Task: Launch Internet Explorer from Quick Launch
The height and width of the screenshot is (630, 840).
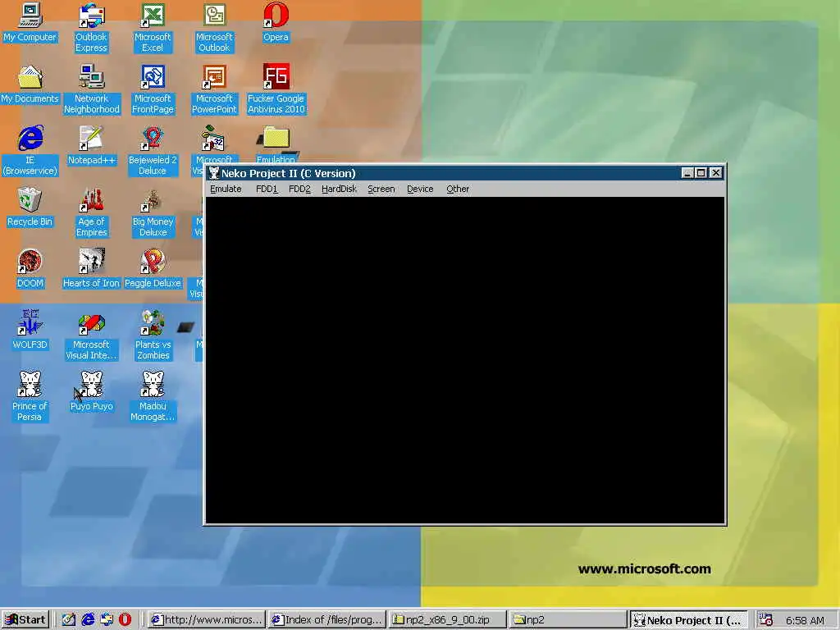Action: pos(88,620)
